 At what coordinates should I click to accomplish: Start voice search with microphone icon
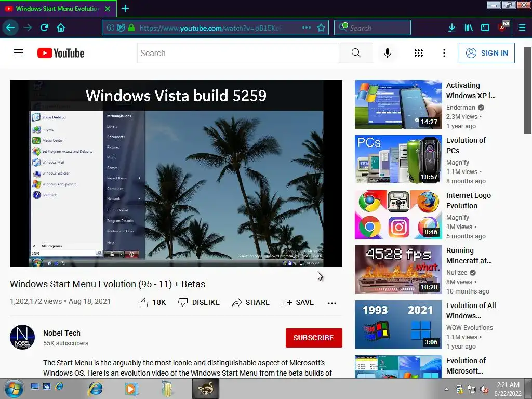point(388,53)
